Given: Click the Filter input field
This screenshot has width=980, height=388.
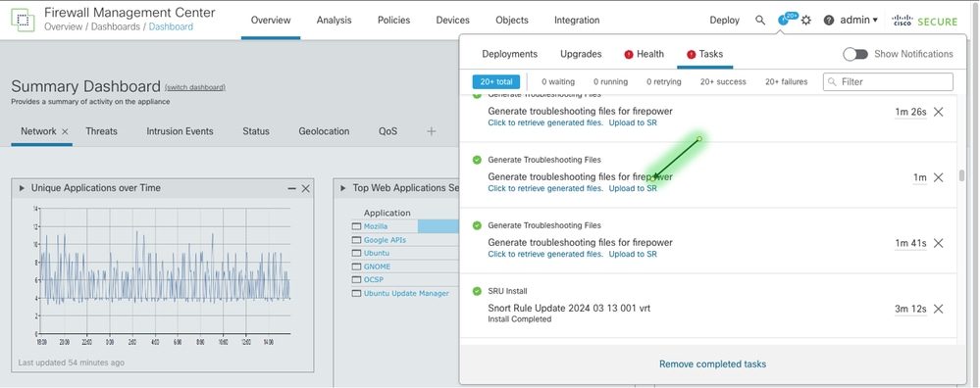Looking at the screenshot, I should [888, 81].
